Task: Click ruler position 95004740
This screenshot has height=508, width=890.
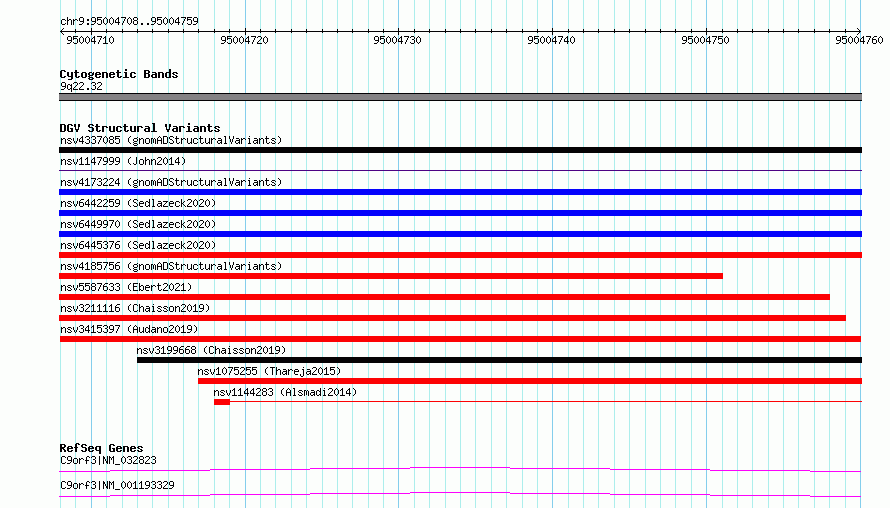Action: pos(551,40)
